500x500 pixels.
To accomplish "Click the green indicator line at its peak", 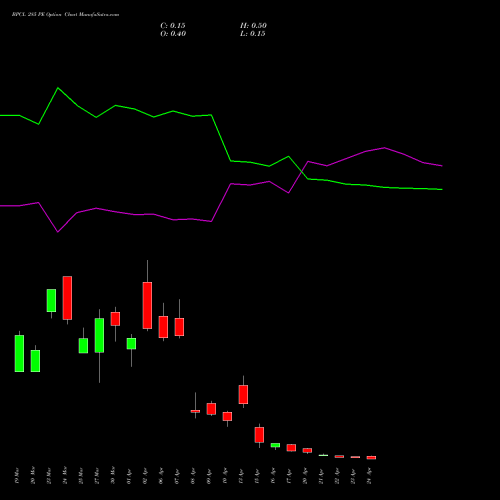I will coord(58,88).
